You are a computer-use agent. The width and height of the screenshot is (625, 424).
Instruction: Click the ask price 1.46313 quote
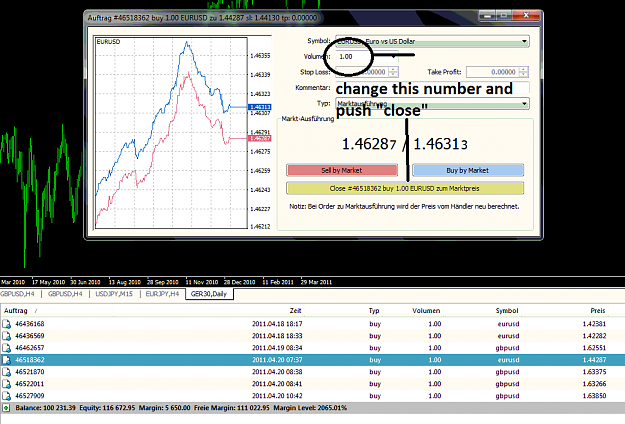[x=440, y=144]
